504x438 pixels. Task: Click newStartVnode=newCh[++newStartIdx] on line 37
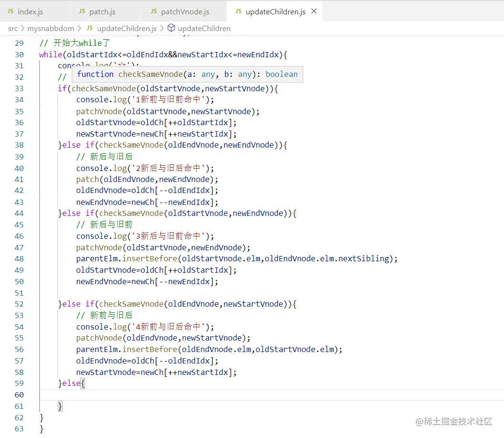[156, 134]
